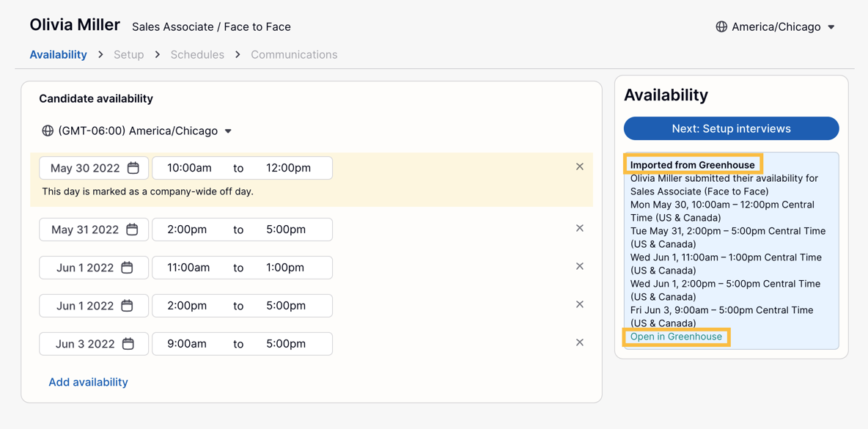Go to the Setup step

coord(128,55)
